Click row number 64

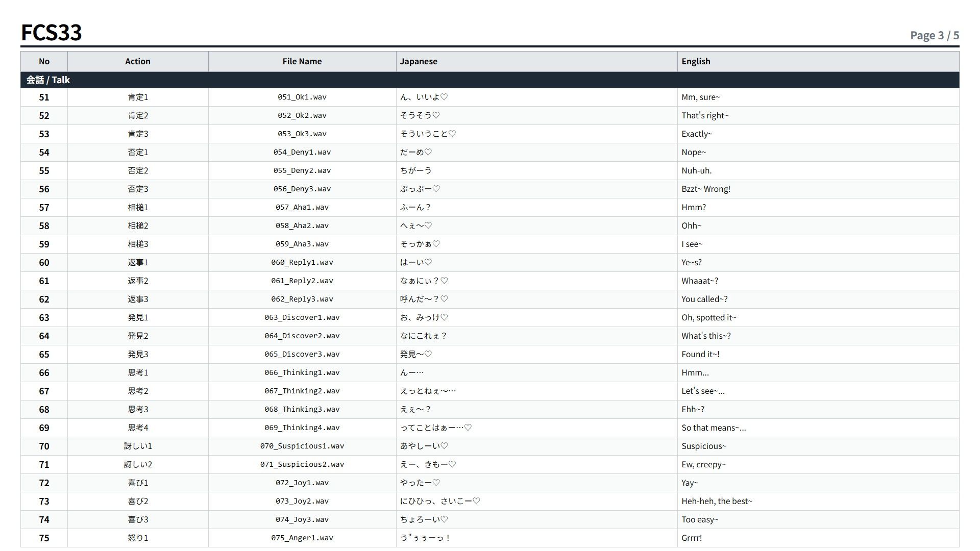tap(44, 336)
